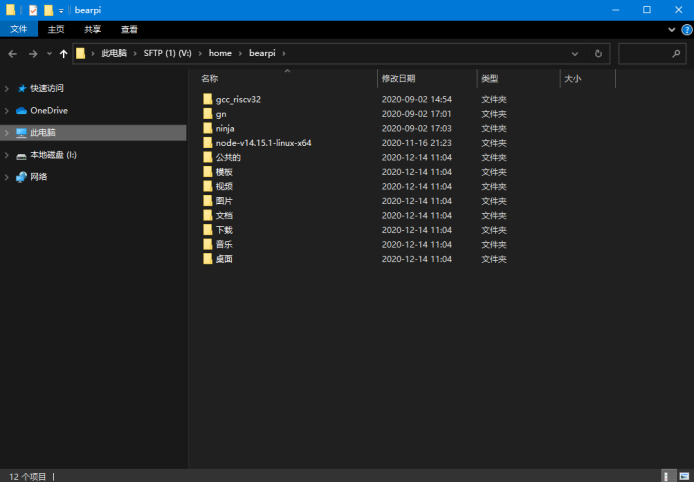
Task: Open the chevron after bearpi in path
Action: click(x=284, y=54)
